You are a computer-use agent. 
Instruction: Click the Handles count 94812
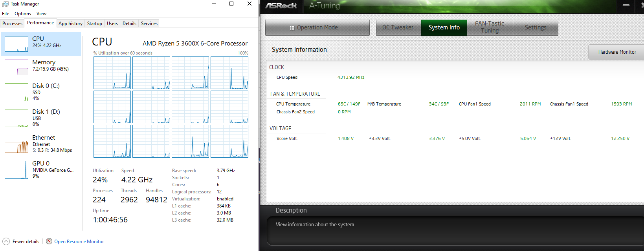156,200
